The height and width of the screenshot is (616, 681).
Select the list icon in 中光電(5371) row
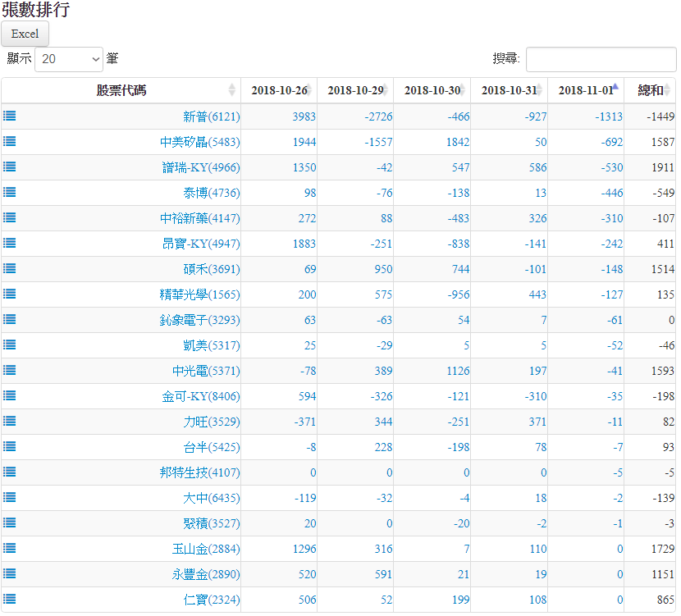click(x=10, y=371)
